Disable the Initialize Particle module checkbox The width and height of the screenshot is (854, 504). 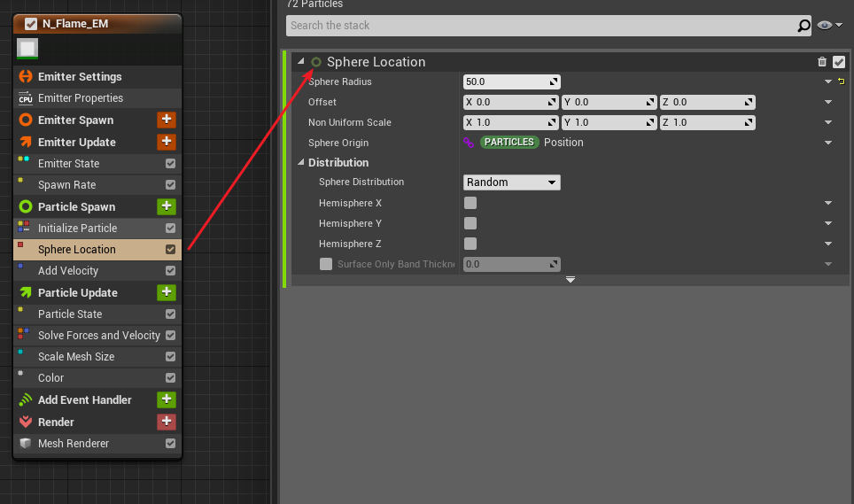(x=170, y=228)
